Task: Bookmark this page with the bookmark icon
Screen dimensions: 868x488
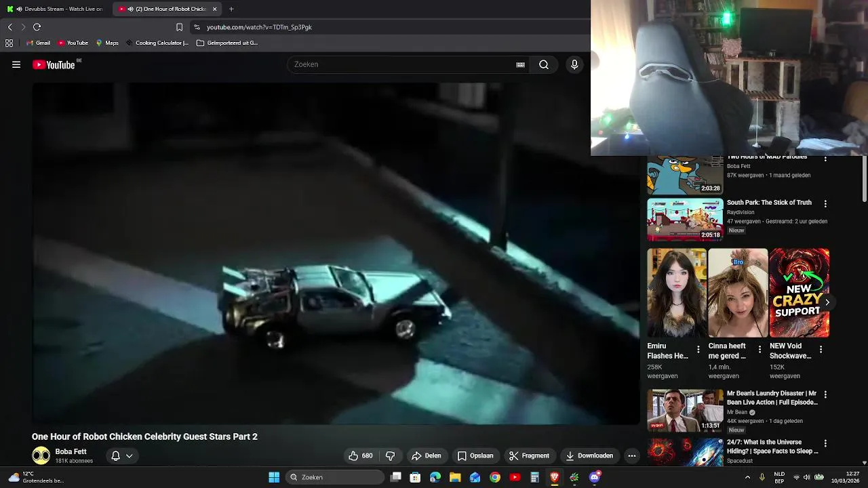Action: tap(179, 27)
